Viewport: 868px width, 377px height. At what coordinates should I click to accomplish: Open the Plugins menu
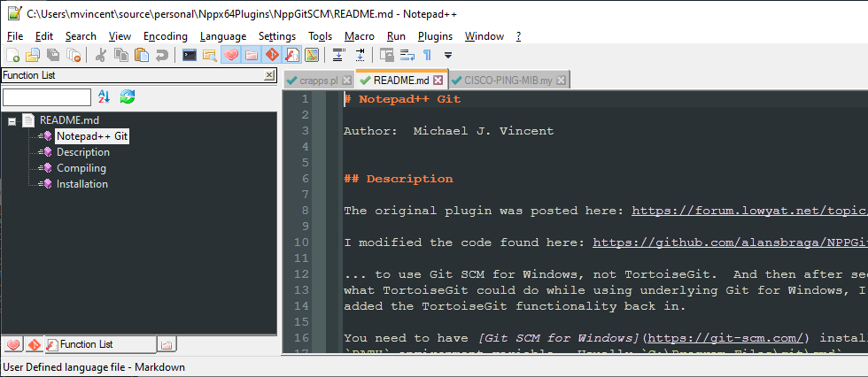tap(435, 36)
